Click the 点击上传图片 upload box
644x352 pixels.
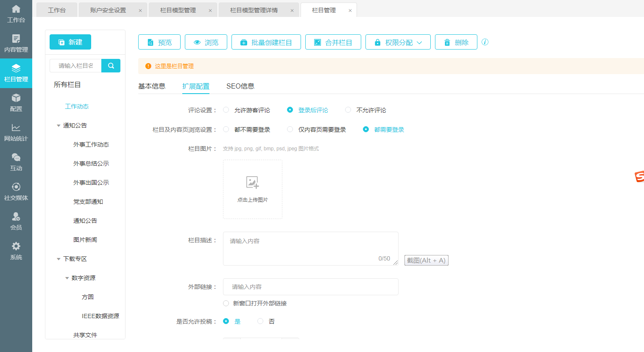[253, 189]
